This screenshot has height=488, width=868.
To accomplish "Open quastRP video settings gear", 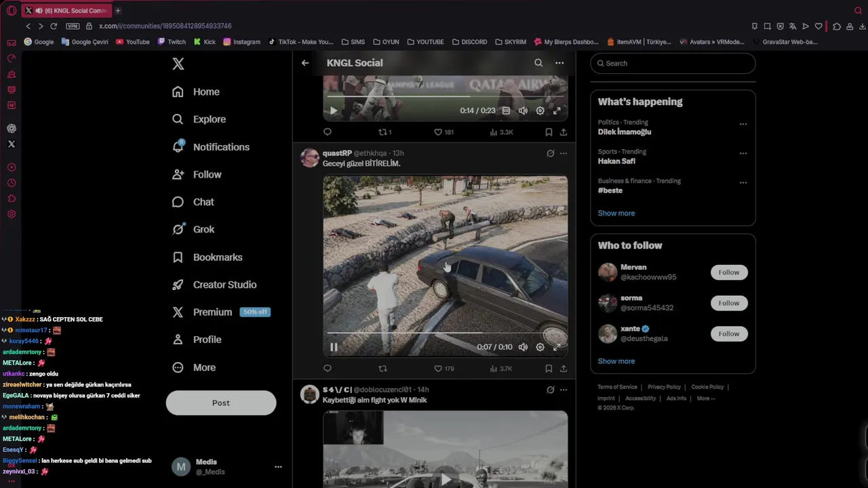I will [540, 347].
